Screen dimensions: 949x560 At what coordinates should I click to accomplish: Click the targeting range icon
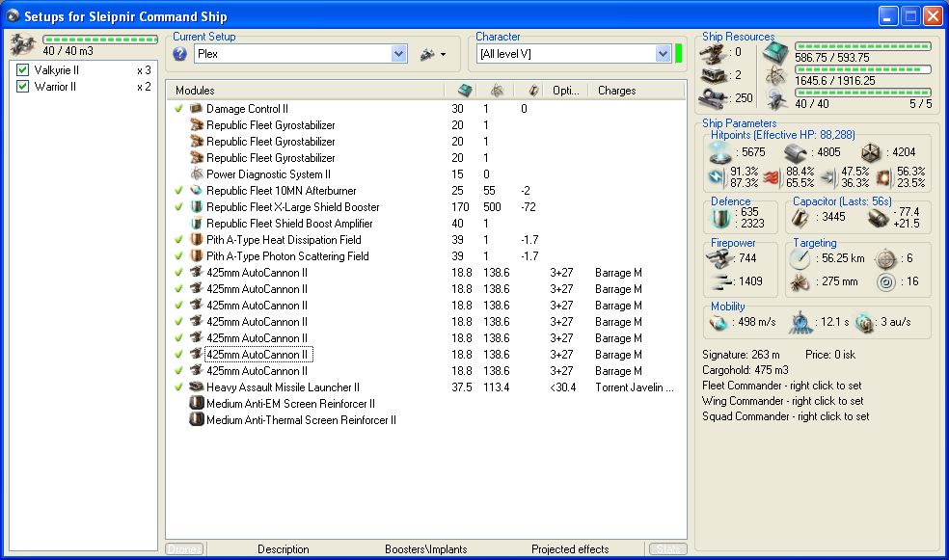tap(800, 258)
